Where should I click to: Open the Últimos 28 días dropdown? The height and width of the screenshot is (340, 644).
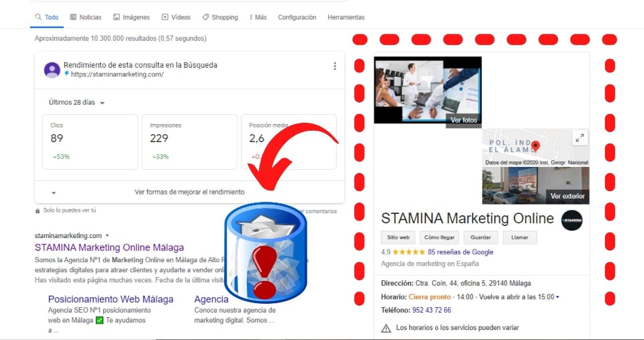click(76, 103)
